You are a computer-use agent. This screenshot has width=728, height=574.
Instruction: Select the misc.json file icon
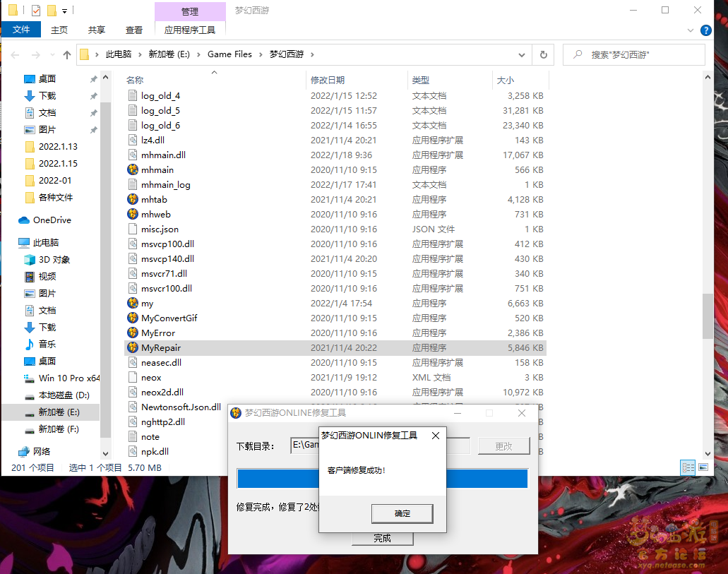pos(133,229)
